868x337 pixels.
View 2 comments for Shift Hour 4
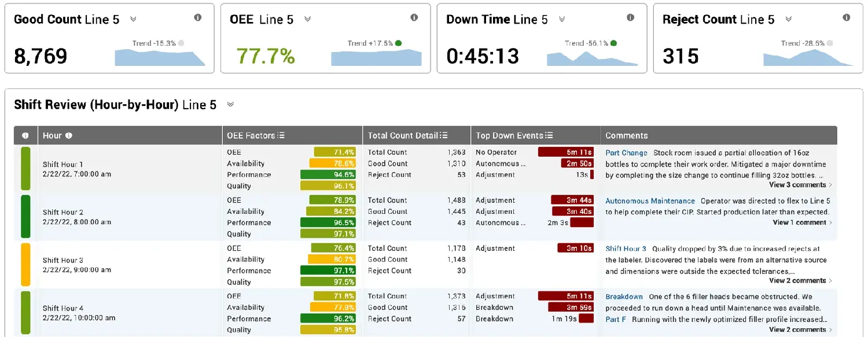pyautogui.click(x=800, y=330)
